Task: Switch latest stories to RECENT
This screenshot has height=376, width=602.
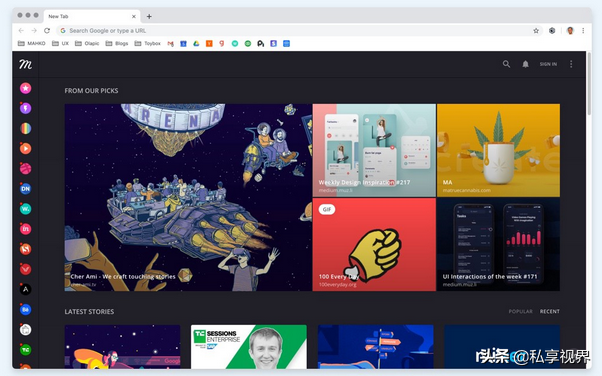Action: coord(549,311)
